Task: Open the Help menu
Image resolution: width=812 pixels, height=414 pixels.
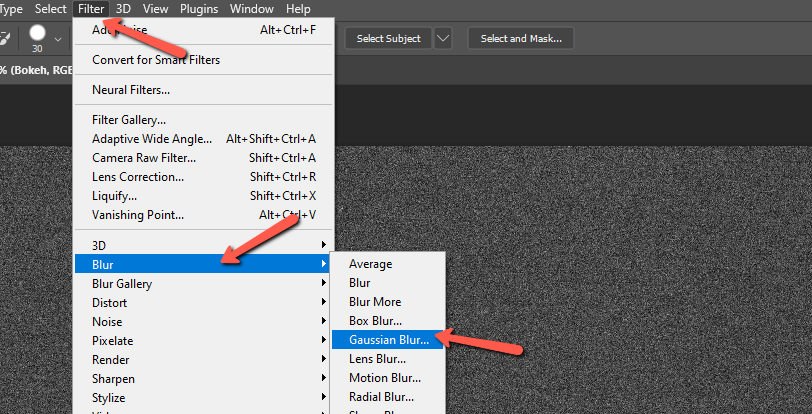Action: [298, 9]
